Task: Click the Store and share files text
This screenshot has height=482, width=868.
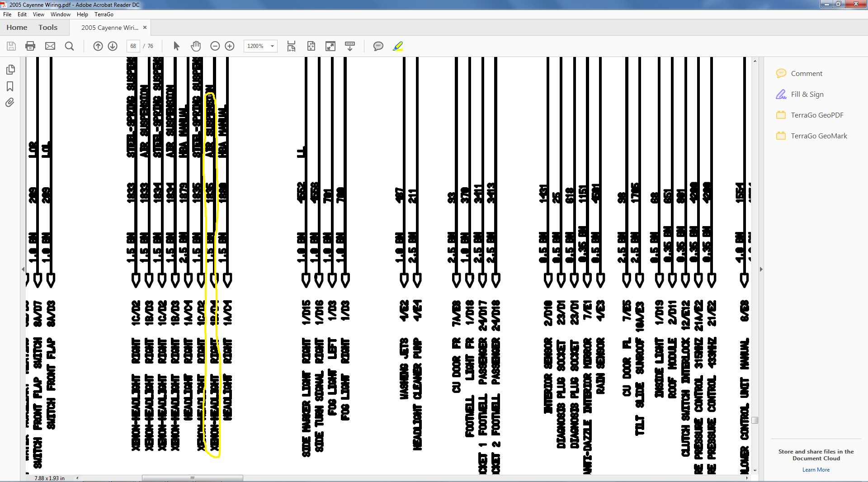Action: point(816,455)
